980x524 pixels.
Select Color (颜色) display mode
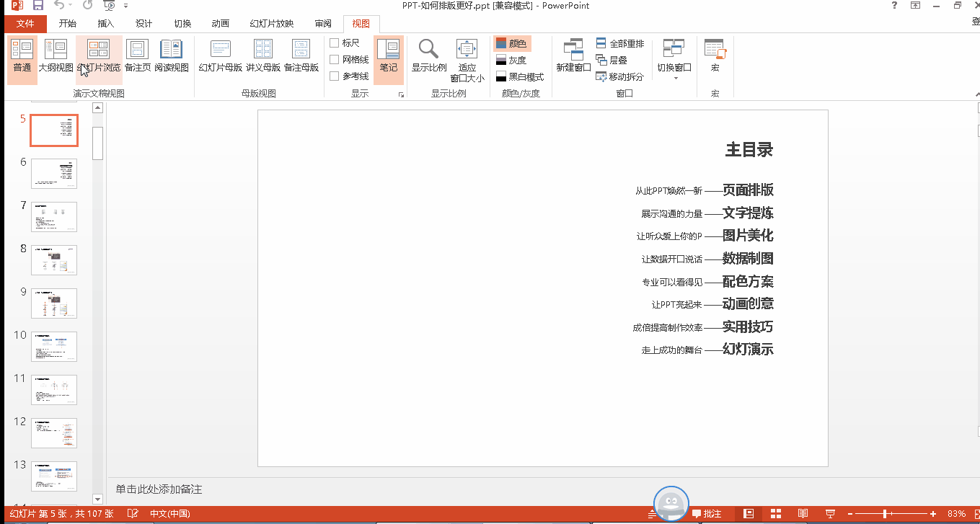point(513,43)
